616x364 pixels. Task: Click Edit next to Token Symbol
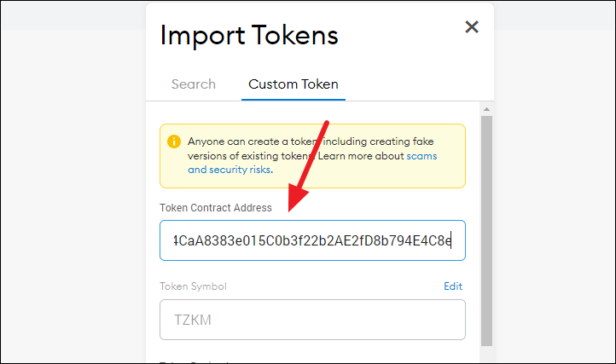click(453, 286)
